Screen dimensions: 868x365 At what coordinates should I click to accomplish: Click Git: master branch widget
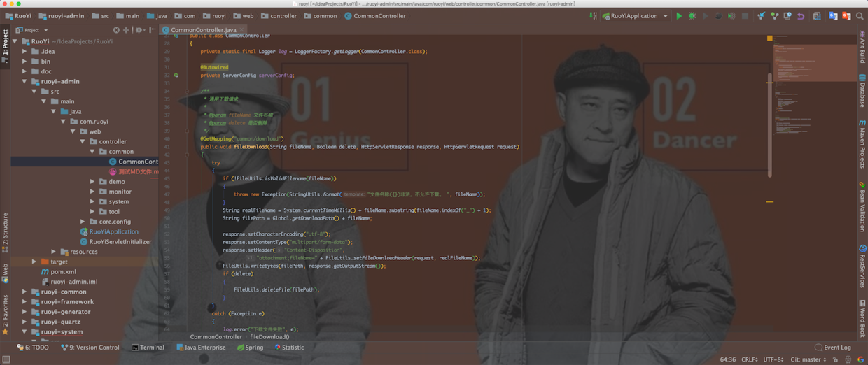point(808,359)
